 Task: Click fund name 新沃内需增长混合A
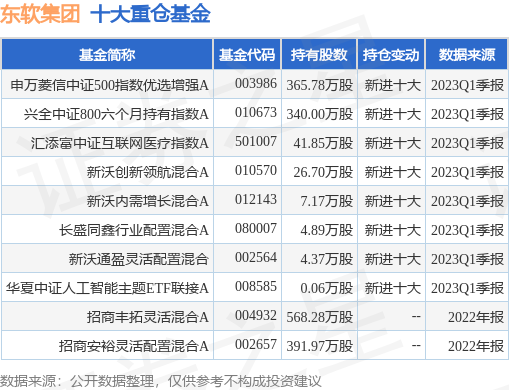[148, 201]
